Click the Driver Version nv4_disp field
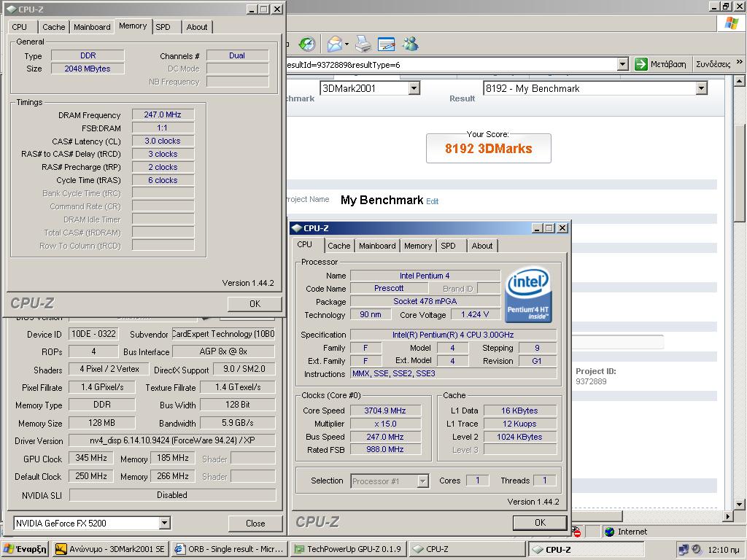 172,440
